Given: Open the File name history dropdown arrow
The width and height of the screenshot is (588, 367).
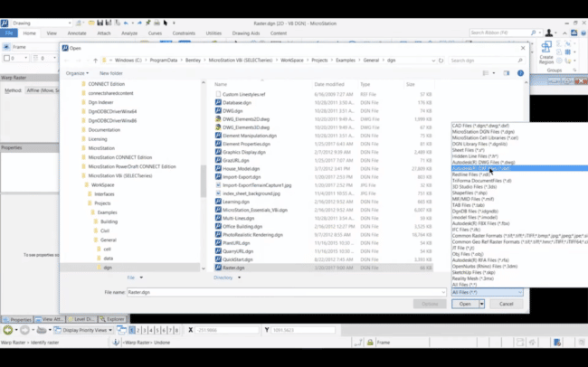Looking at the screenshot, I should tap(443, 292).
